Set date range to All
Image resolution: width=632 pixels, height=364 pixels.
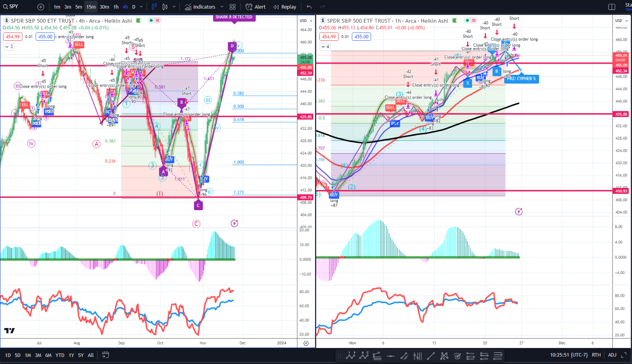(x=91, y=355)
